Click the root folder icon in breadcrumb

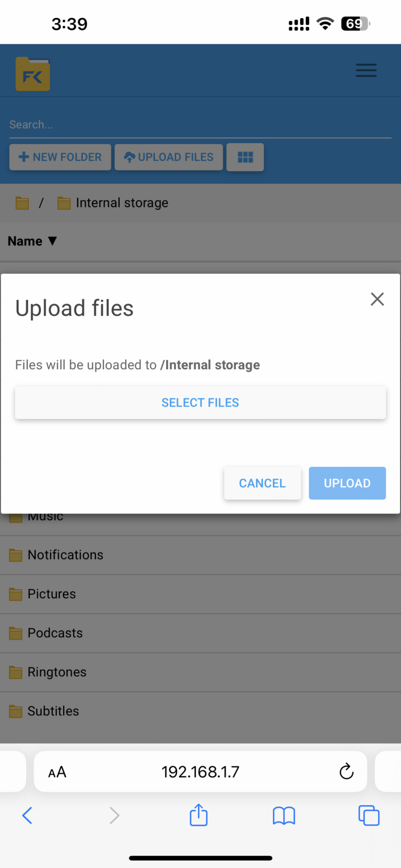coord(21,203)
